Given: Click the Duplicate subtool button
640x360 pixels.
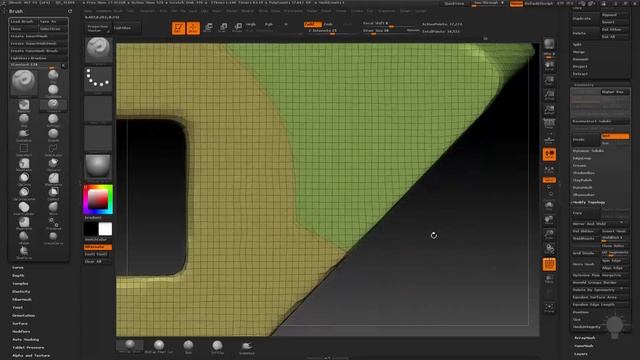Looking at the screenshot, I should (585, 18).
